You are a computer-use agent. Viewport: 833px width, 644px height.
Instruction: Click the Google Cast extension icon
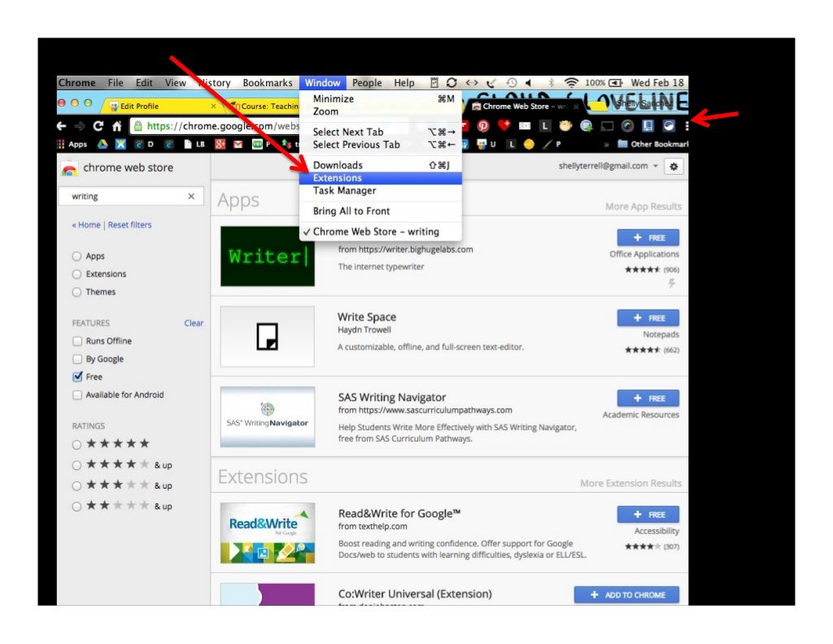[x=607, y=126]
